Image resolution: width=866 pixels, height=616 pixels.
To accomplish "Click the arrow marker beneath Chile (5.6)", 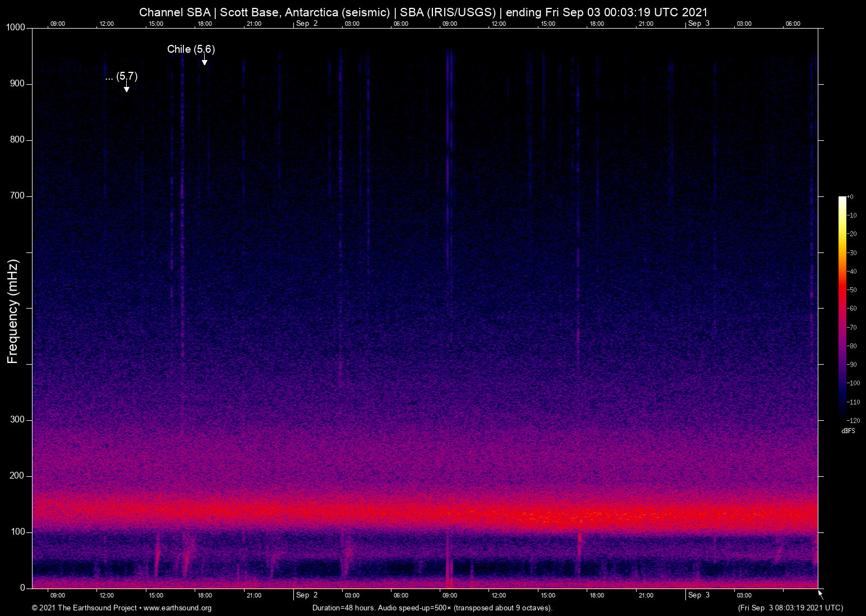I will coord(205,62).
